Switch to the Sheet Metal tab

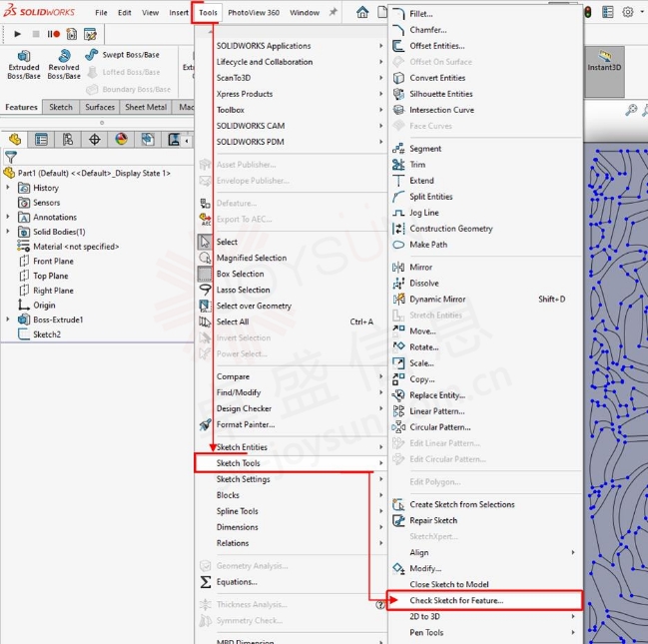(x=146, y=107)
